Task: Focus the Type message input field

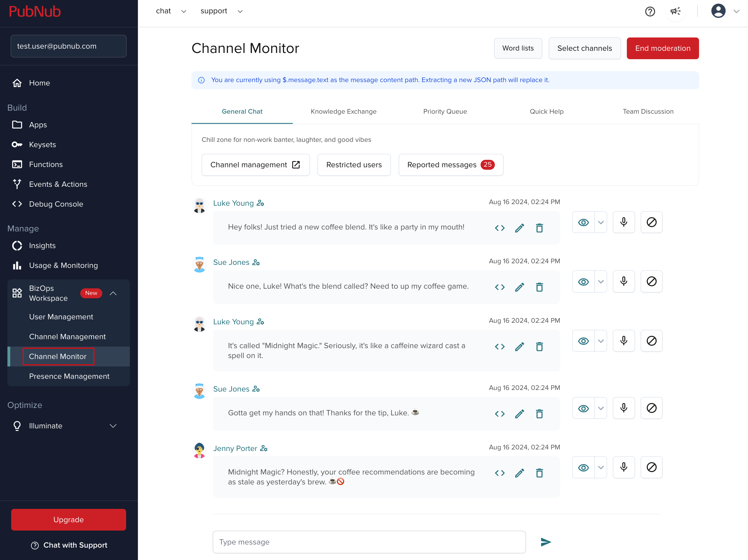Action: tap(369, 542)
